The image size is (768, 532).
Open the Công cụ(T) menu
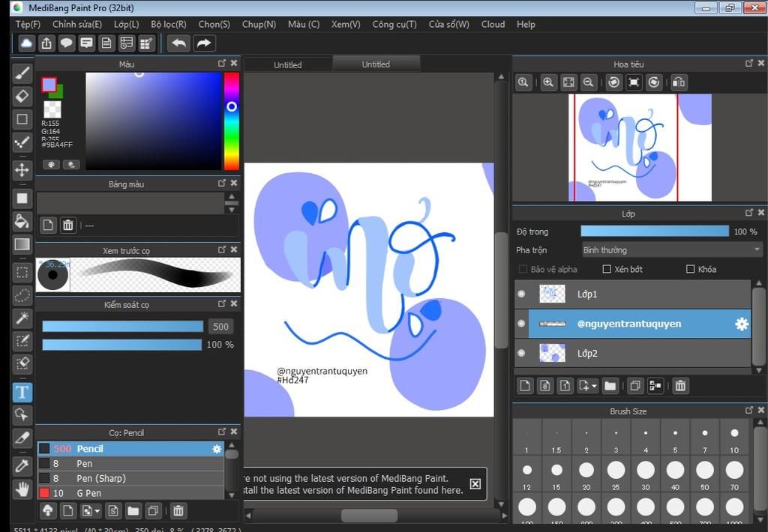click(394, 25)
